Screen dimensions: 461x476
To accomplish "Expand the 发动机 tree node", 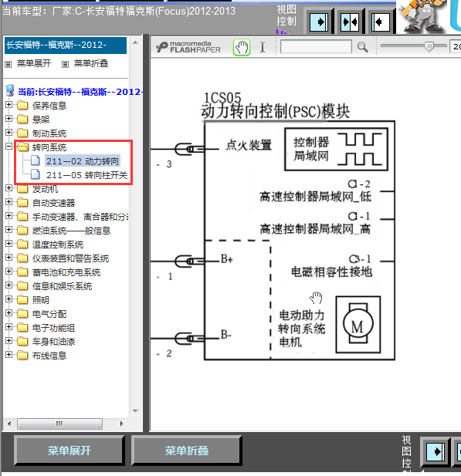I will 8,188.
